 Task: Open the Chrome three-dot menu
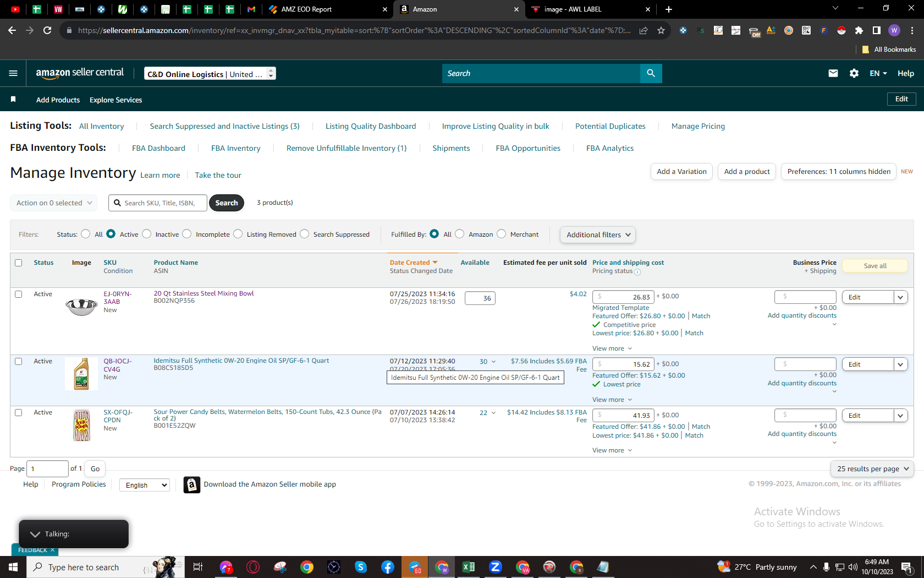pyautogui.click(x=912, y=30)
